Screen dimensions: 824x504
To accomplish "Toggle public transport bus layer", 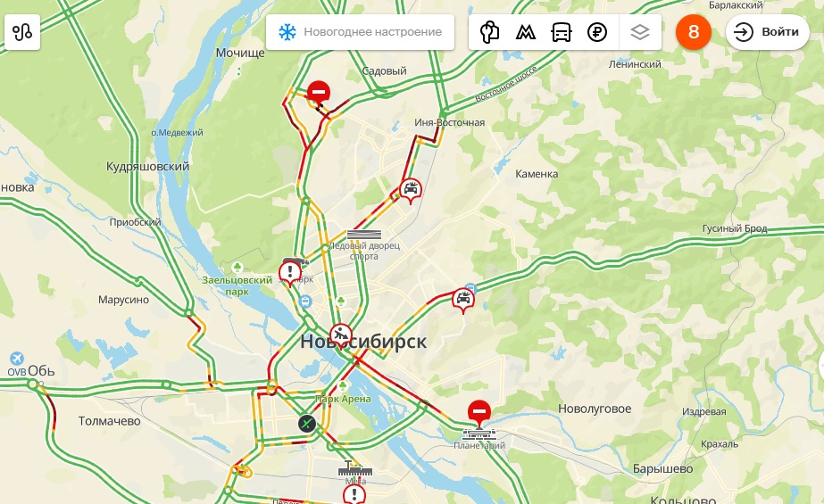I will click(x=561, y=32).
